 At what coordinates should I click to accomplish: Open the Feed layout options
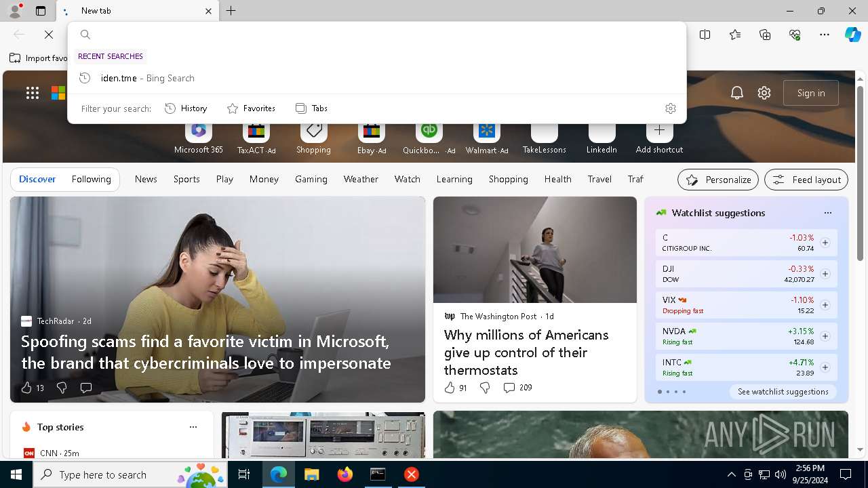tap(806, 180)
